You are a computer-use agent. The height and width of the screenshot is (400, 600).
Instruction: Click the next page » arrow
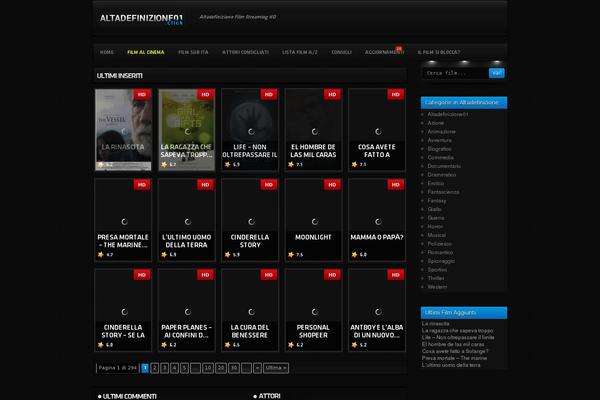(x=258, y=368)
